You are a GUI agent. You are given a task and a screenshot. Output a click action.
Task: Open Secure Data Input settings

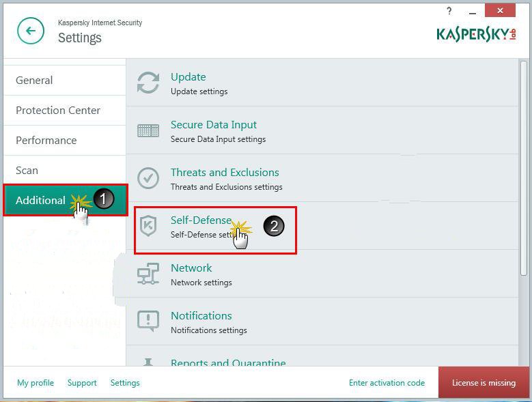pyautogui.click(x=214, y=125)
